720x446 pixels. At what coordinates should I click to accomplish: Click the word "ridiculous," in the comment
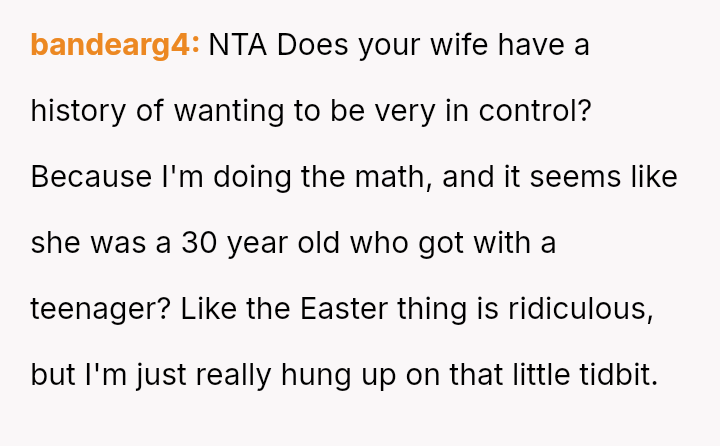pyautogui.click(x=580, y=309)
